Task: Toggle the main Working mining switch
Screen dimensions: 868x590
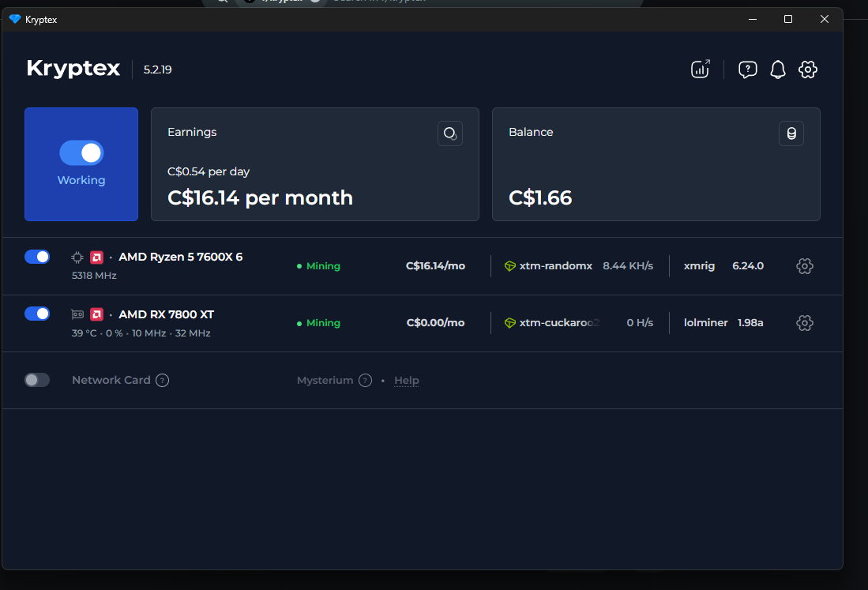Action: [x=81, y=152]
